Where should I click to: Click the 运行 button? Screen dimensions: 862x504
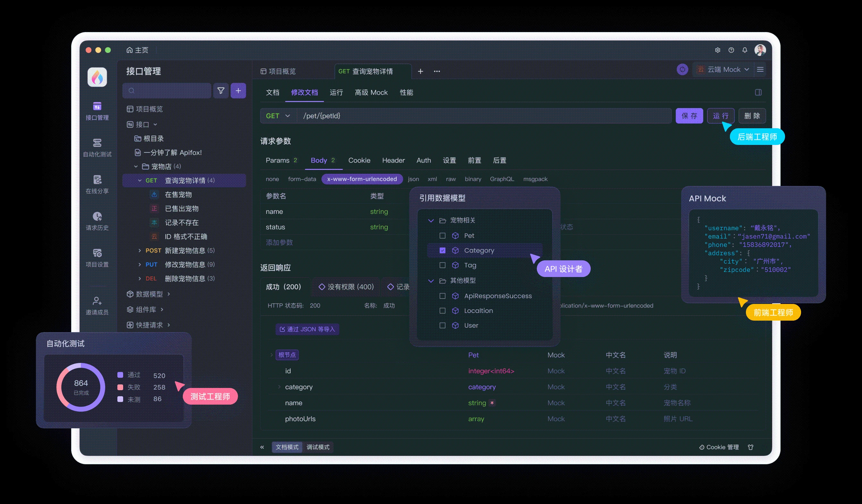pyautogui.click(x=721, y=116)
